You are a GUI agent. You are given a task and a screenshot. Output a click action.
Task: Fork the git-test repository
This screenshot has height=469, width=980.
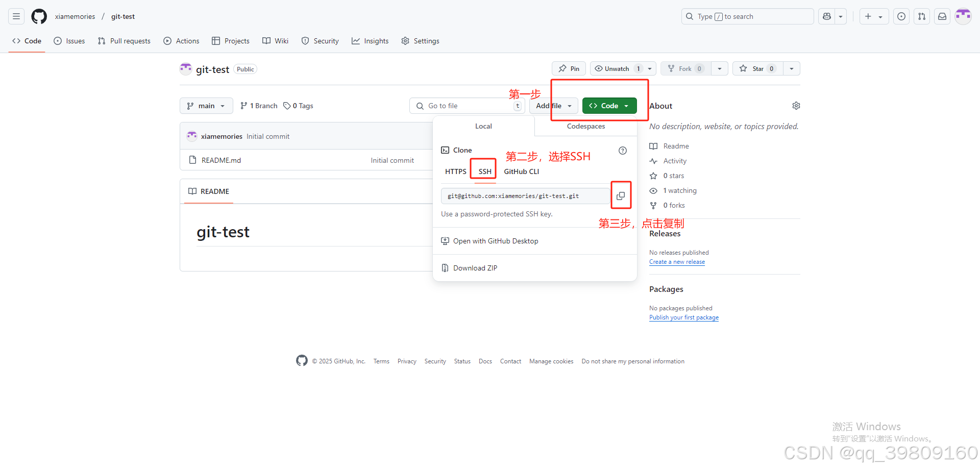[x=686, y=68]
